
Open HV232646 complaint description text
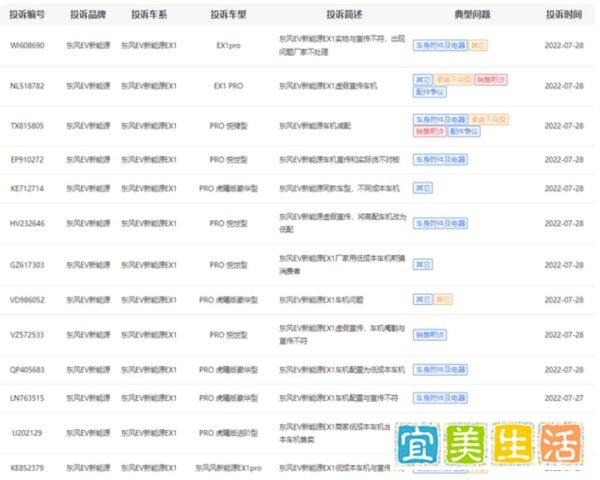[342, 223]
